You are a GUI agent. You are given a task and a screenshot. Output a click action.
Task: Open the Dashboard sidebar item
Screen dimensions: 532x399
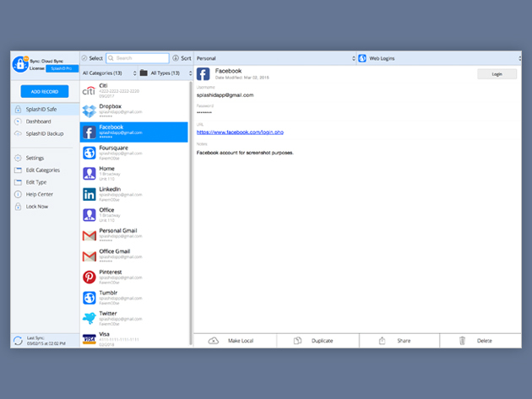(x=45, y=121)
